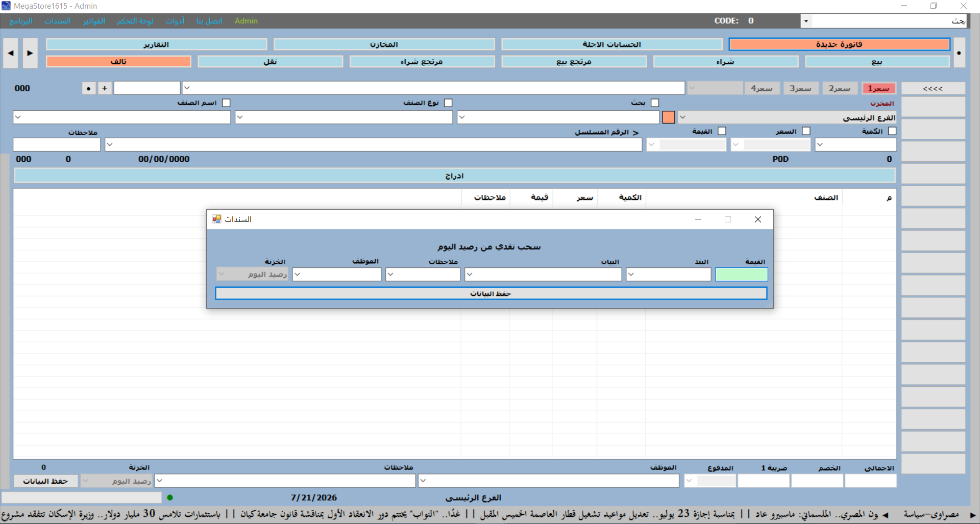Open the التقارير section
Screen dimensions: 980x524
156,44
